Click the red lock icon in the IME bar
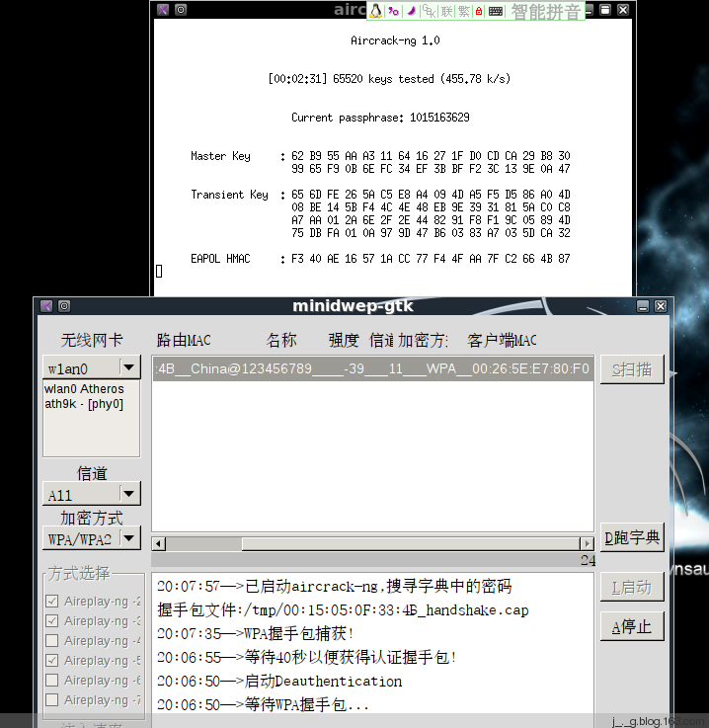 tap(479, 11)
